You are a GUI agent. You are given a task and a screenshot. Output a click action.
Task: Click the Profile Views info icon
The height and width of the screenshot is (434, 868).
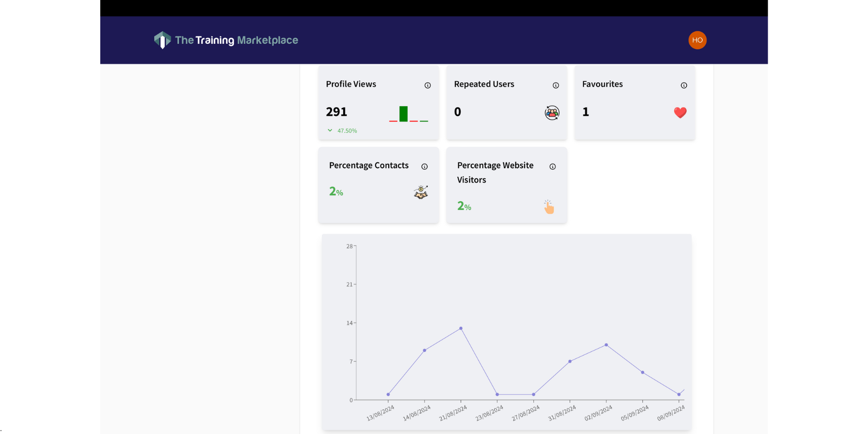click(427, 85)
